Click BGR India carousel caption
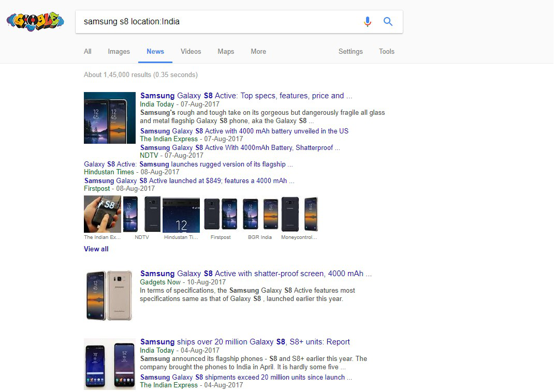 click(260, 237)
